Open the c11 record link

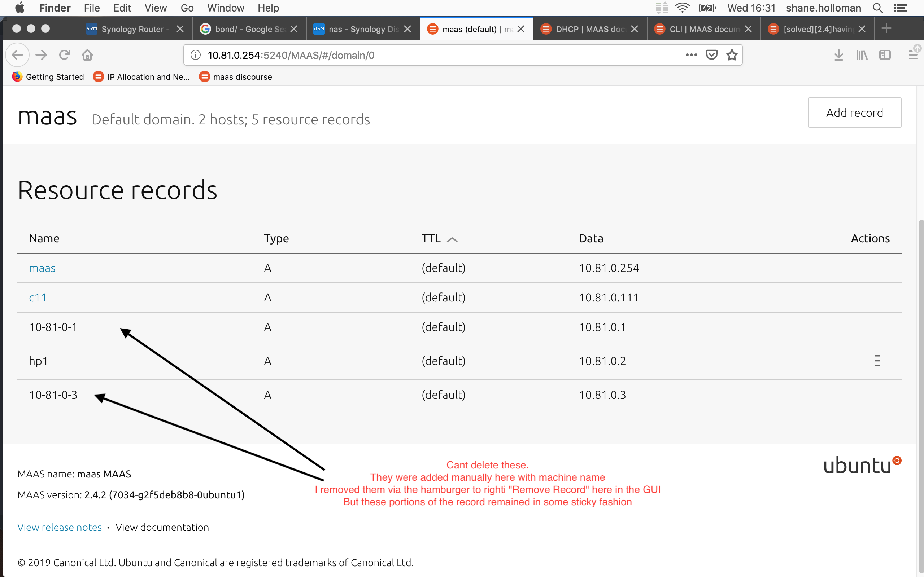click(x=38, y=297)
